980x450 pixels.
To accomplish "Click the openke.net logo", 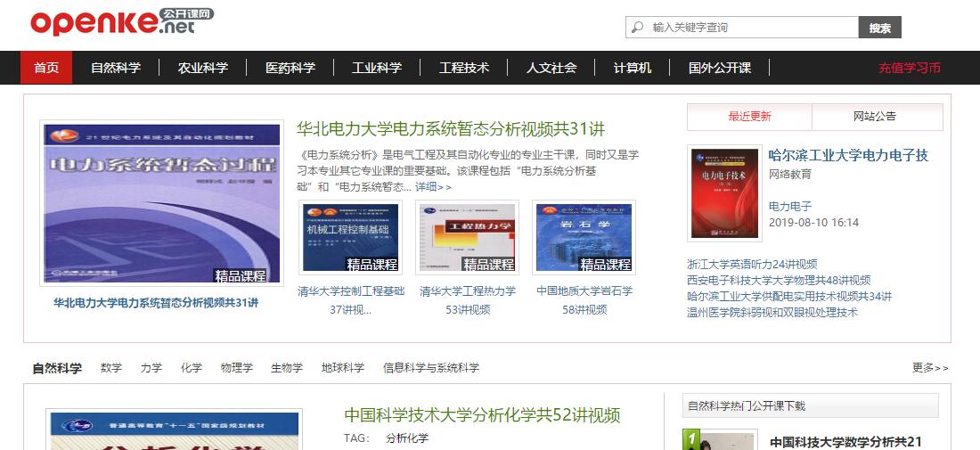I will tap(123, 22).
